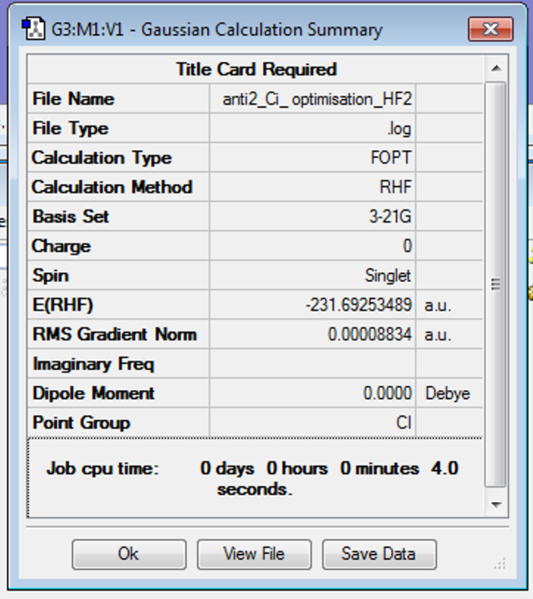Viewport: 533px width, 599px height.
Task: Select the Calculation Type FOPT cell
Action: [313, 158]
